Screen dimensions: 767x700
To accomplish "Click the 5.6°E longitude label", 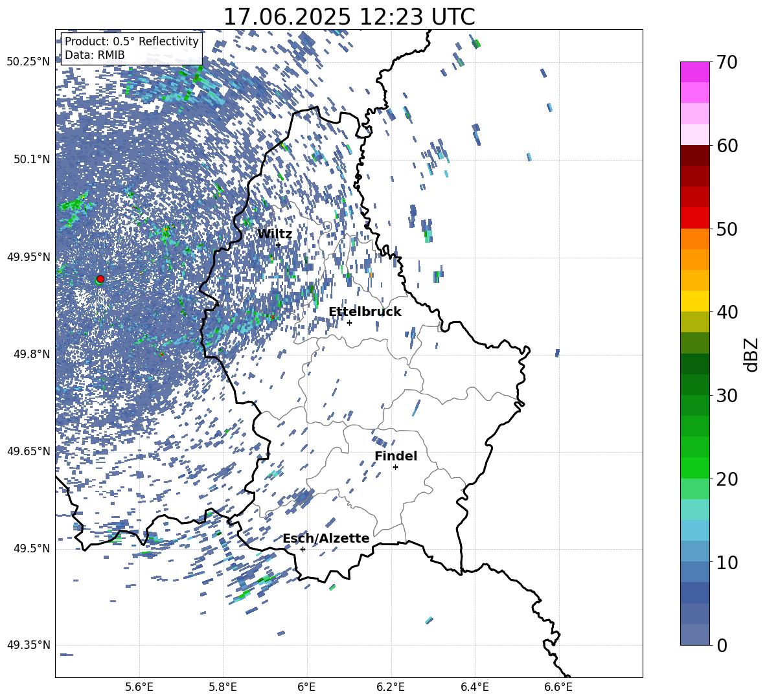I will click(x=139, y=687).
